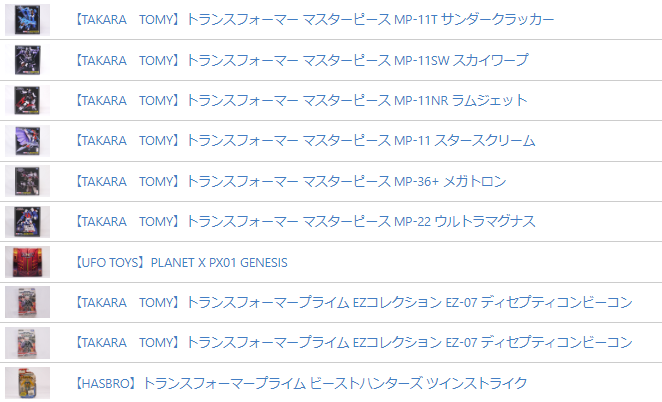Screen dimensions: 662x402
Task: Open the PLANET X PX01 GENESIS link
Action: (181, 262)
